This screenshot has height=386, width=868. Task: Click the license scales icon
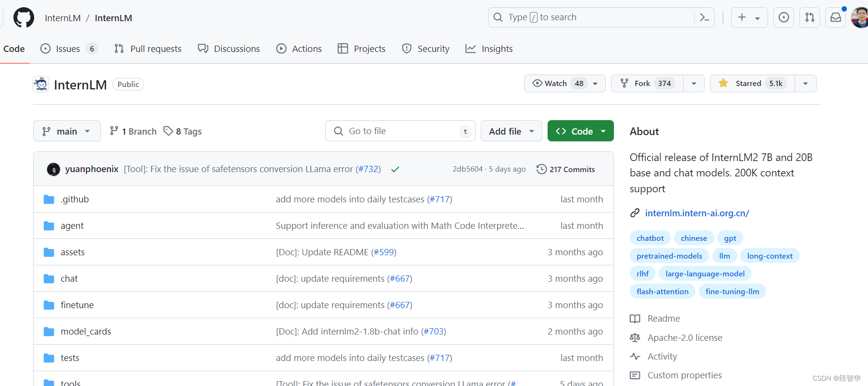(635, 338)
